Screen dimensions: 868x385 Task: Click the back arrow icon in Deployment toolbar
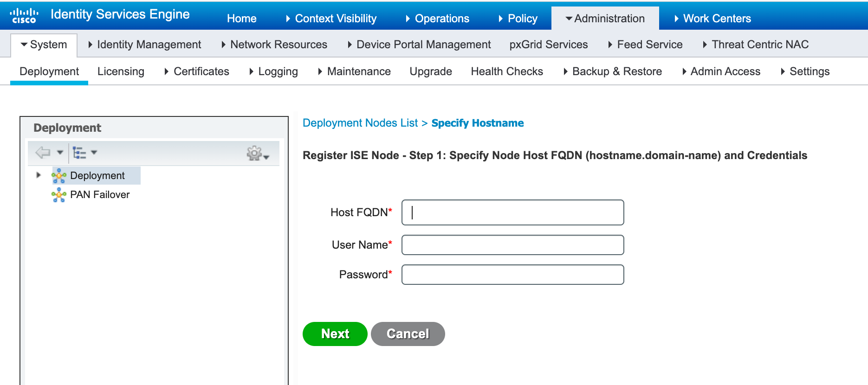pyautogui.click(x=43, y=152)
